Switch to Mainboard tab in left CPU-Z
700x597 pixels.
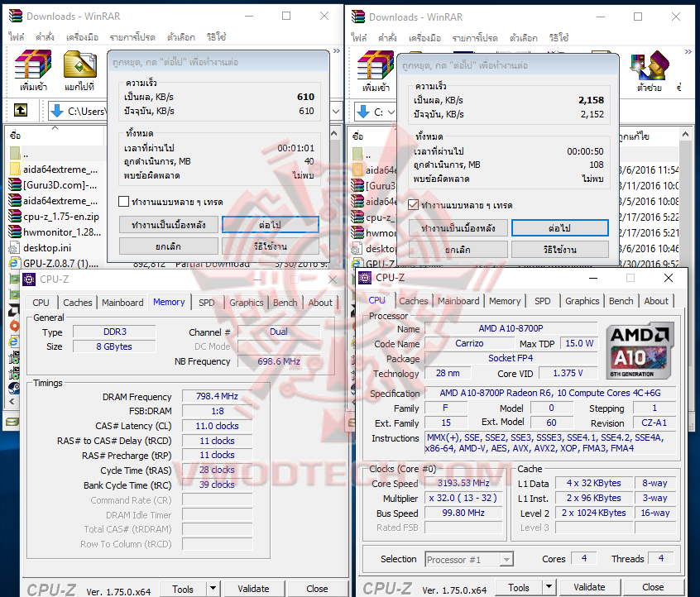(x=122, y=303)
